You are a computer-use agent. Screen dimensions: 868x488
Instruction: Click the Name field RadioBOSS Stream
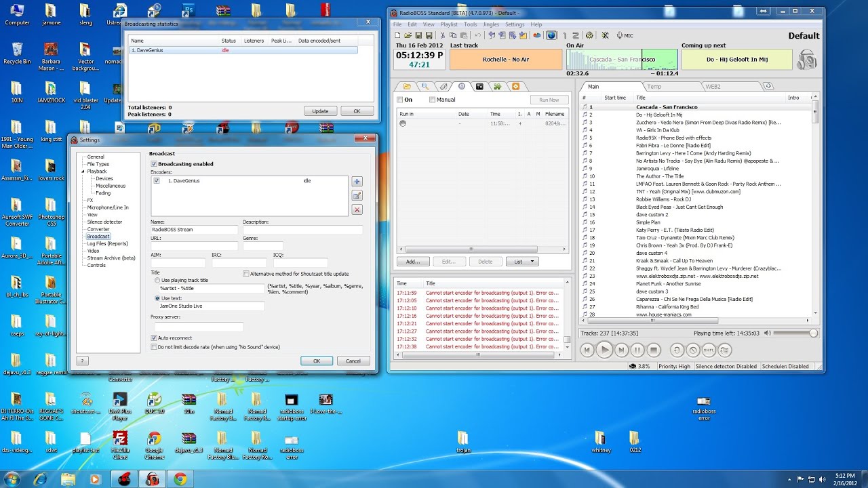(195, 230)
